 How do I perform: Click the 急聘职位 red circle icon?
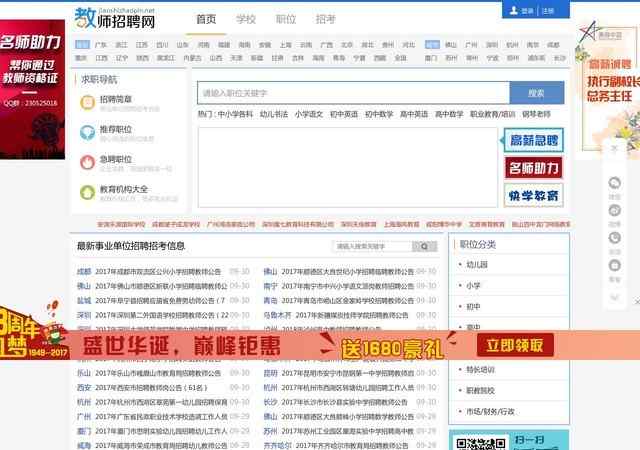click(87, 163)
